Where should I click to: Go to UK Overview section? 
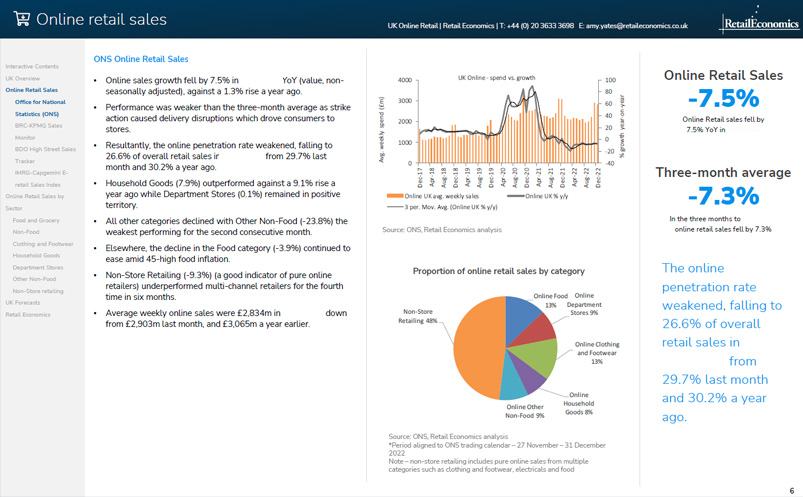(x=22, y=78)
